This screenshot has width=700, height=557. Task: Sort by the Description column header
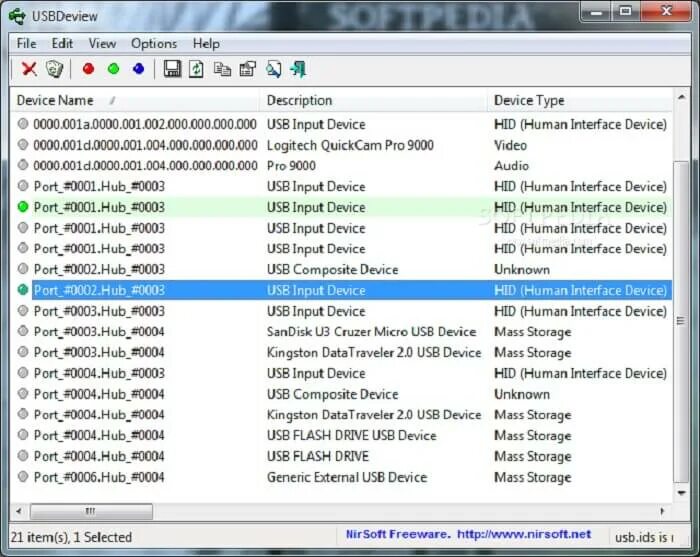pyautogui.click(x=372, y=100)
